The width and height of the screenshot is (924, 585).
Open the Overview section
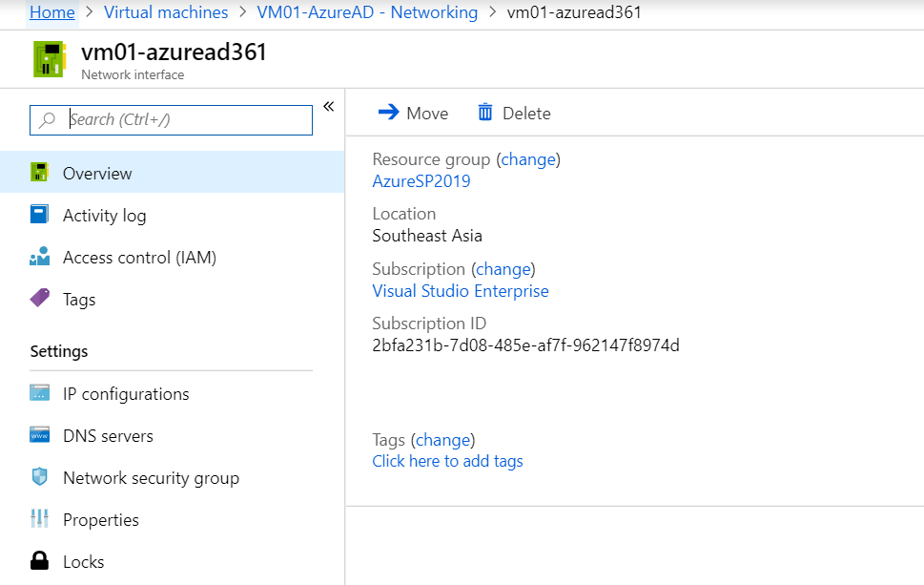172,172
